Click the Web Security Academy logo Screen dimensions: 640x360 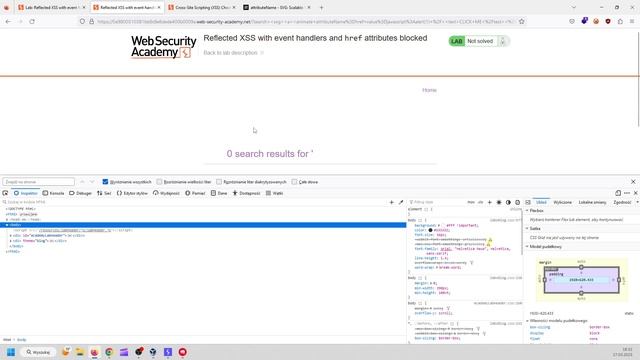coord(163,47)
